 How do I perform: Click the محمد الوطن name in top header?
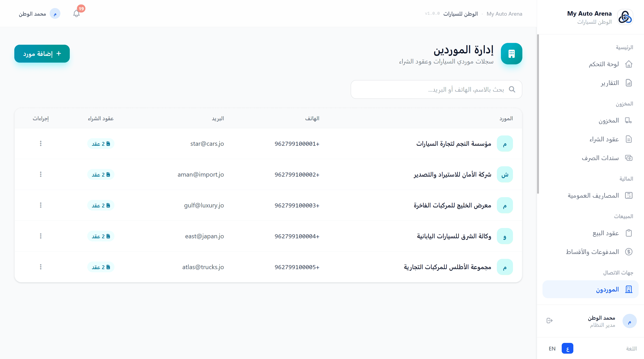click(x=32, y=14)
